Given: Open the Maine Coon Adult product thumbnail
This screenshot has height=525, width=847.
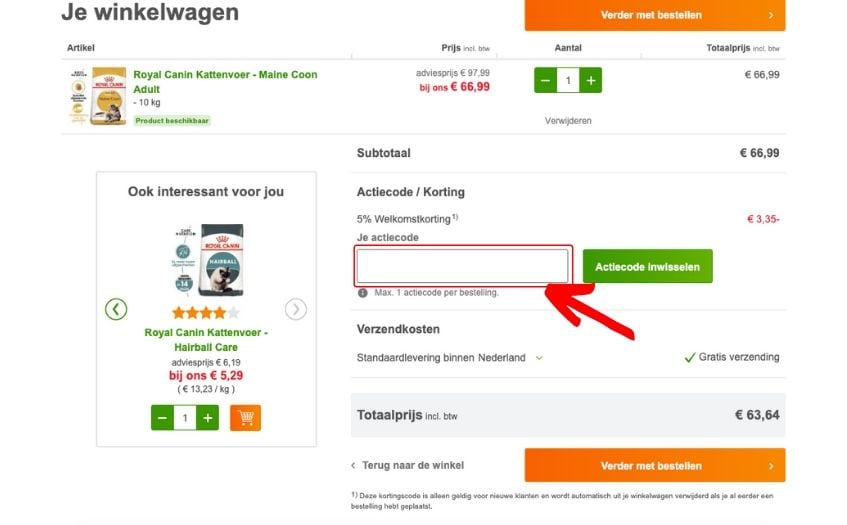Looking at the screenshot, I should click(99, 96).
